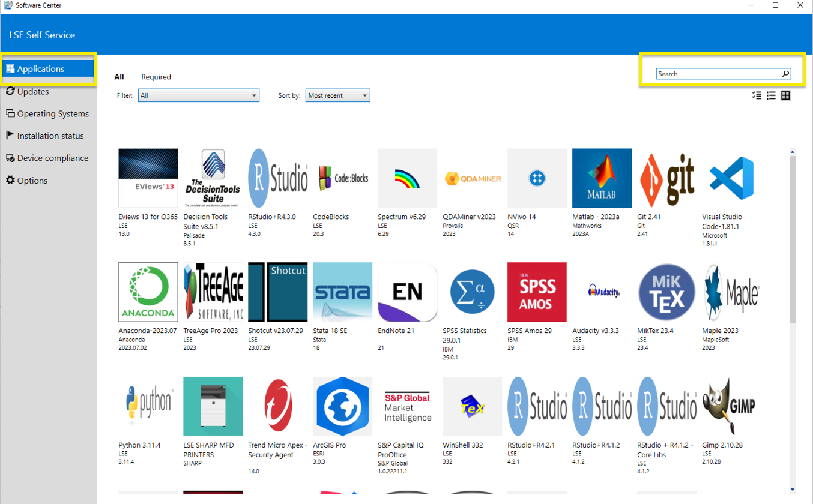Select the EndNote 21 application icon

tap(407, 292)
